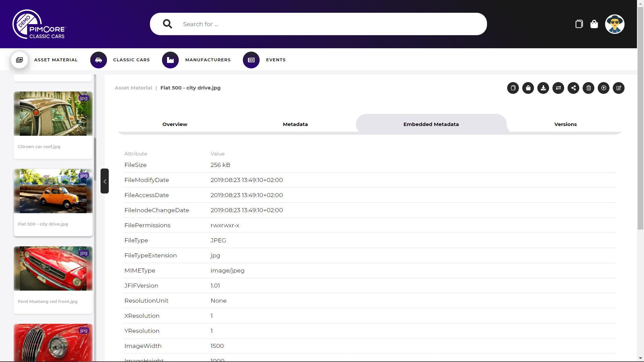
Task: Expand the left sidebar panel toggle
Action: pos(104,181)
